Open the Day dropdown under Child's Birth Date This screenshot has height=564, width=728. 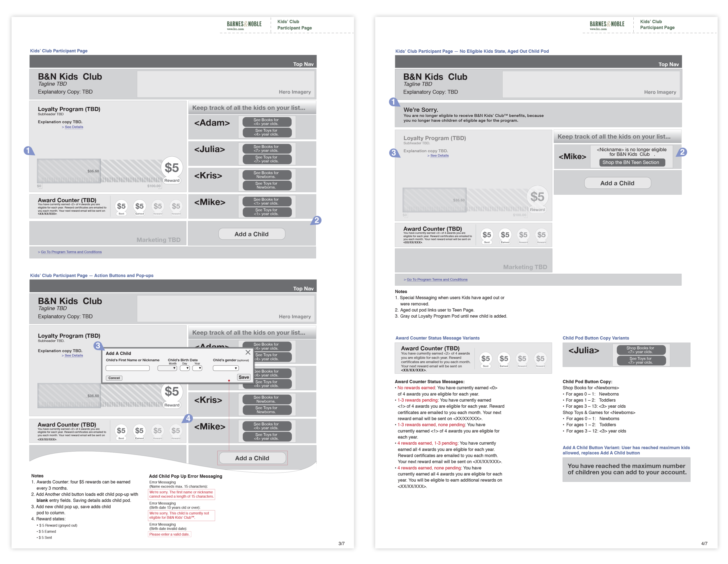[185, 368]
